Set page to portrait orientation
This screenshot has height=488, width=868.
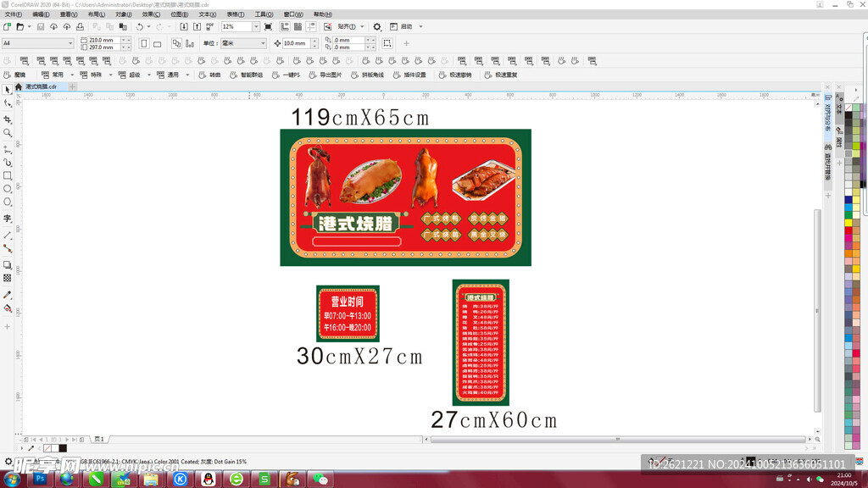[144, 43]
